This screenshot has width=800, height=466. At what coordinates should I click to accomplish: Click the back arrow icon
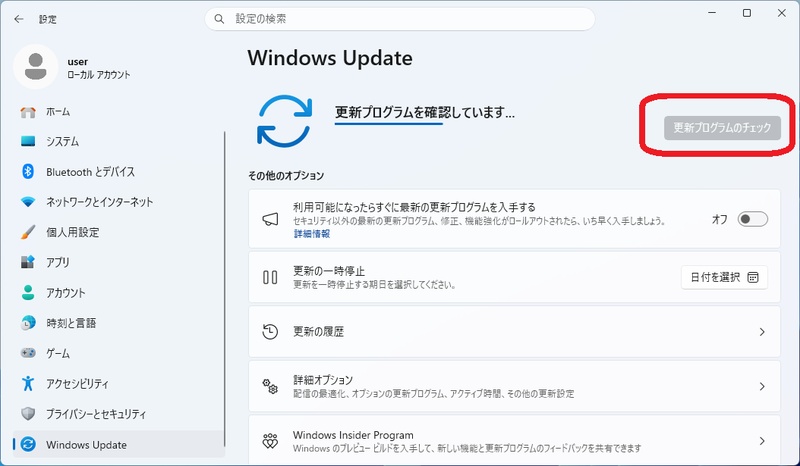19,19
